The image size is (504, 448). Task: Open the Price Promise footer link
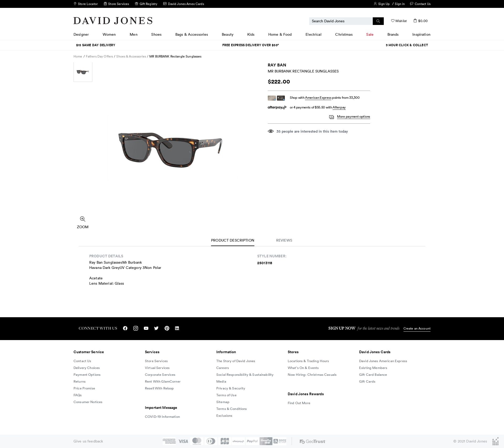[x=84, y=388]
